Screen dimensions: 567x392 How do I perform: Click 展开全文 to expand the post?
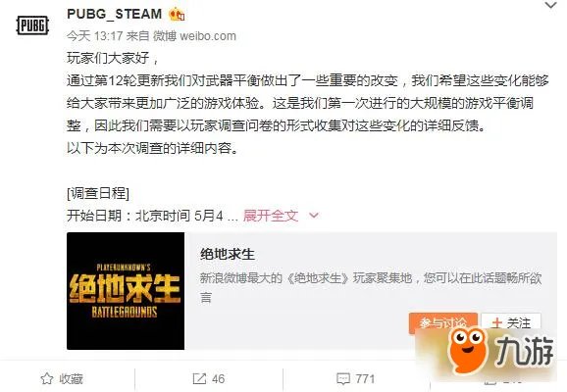click(271, 216)
